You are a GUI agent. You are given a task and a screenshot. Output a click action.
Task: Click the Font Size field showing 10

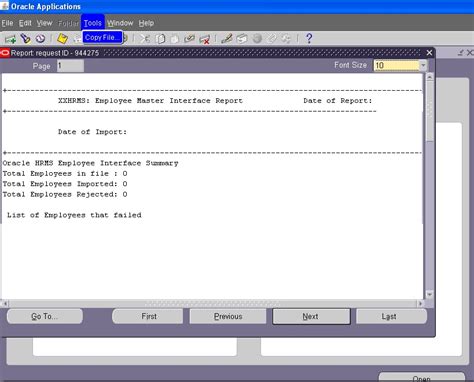click(x=396, y=65)
